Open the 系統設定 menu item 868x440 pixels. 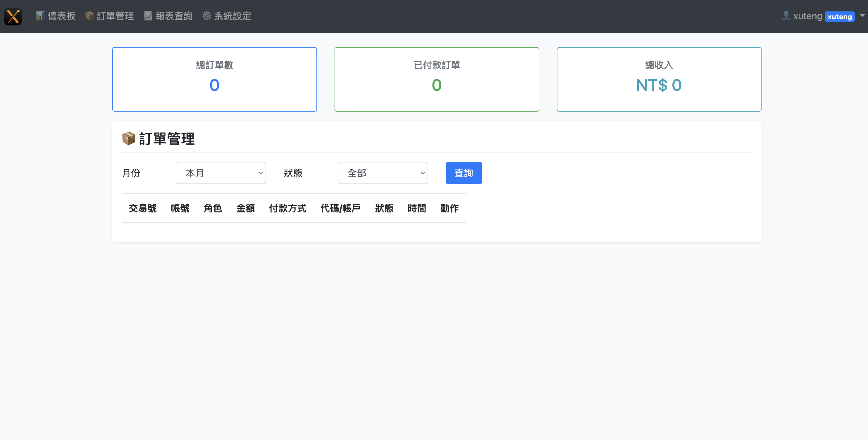click(233, 16)
